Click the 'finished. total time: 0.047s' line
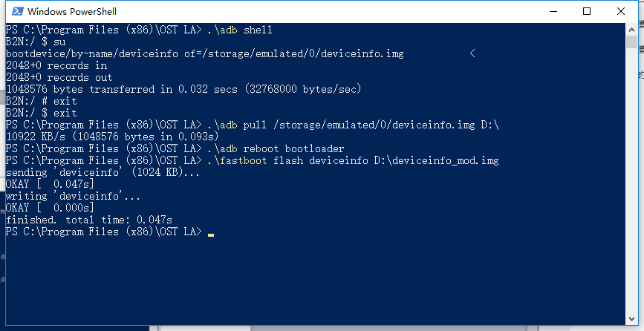 coord(89,220)
